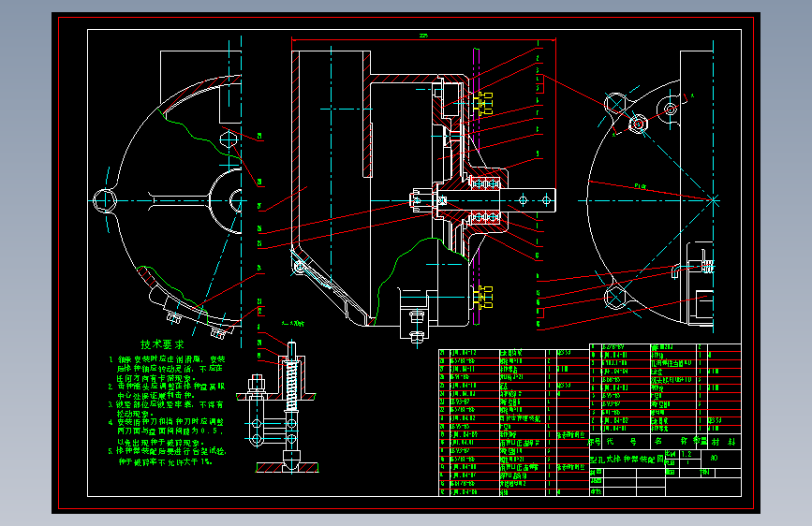Select the hex nut on the detail view
This screenshot has height=526, width=812.
pyautogui.click(x=257, y=384)
